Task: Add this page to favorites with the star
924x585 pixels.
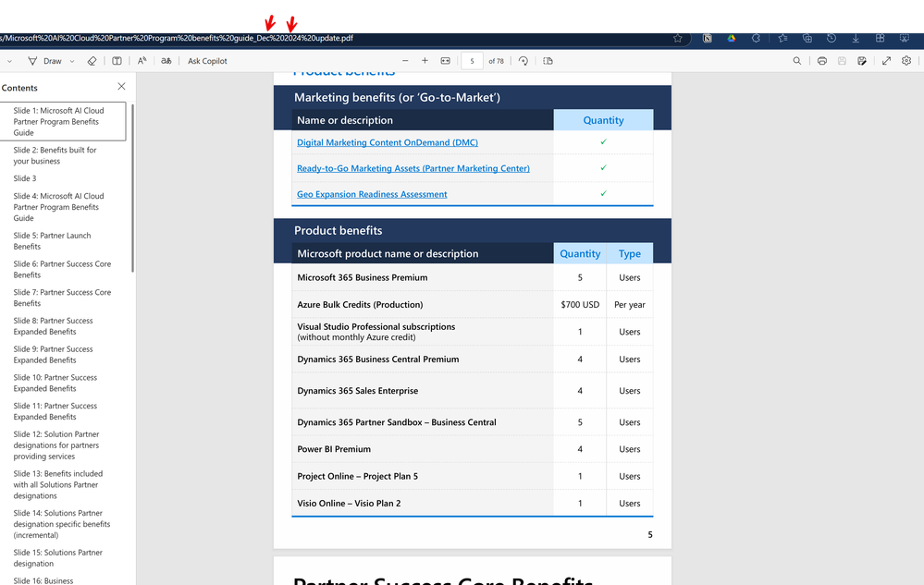Action: [x=678, y=38]
